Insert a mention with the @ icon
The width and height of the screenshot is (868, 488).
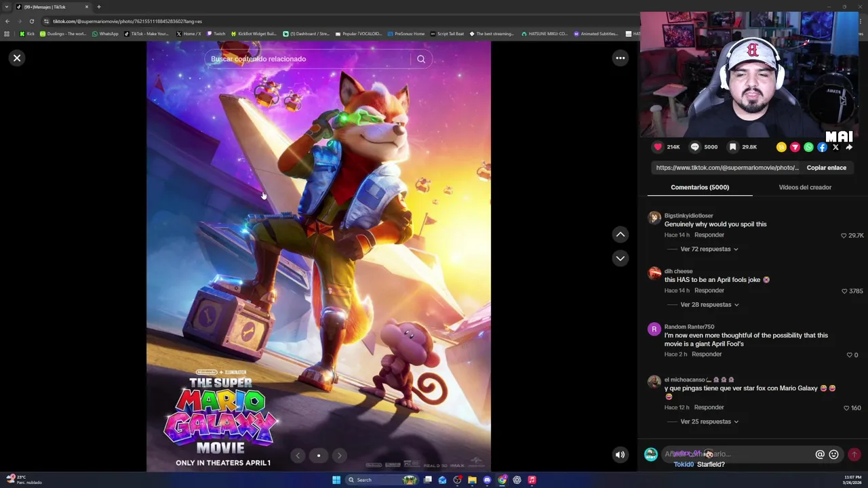click(820, 455)
